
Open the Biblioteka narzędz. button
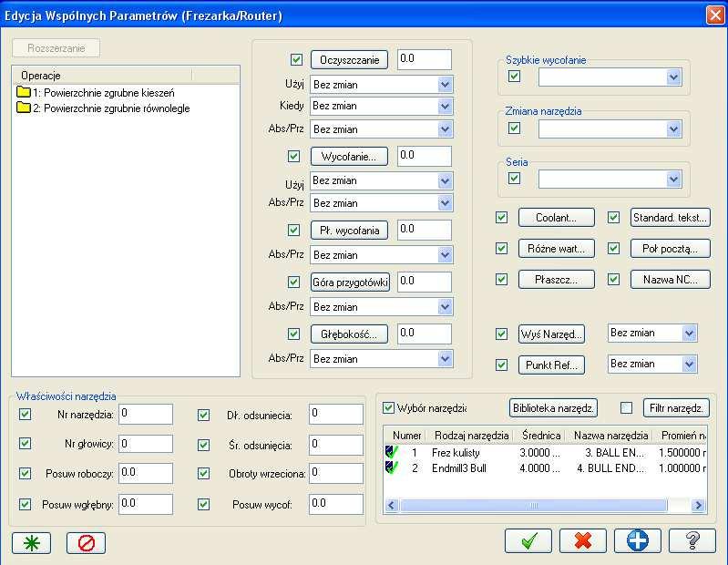553,408
